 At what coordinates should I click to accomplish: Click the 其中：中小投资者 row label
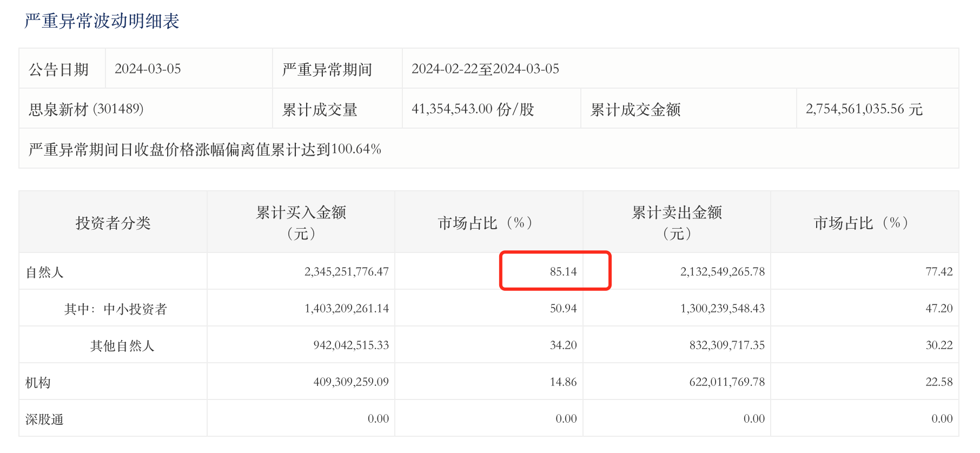pos(116,309)
